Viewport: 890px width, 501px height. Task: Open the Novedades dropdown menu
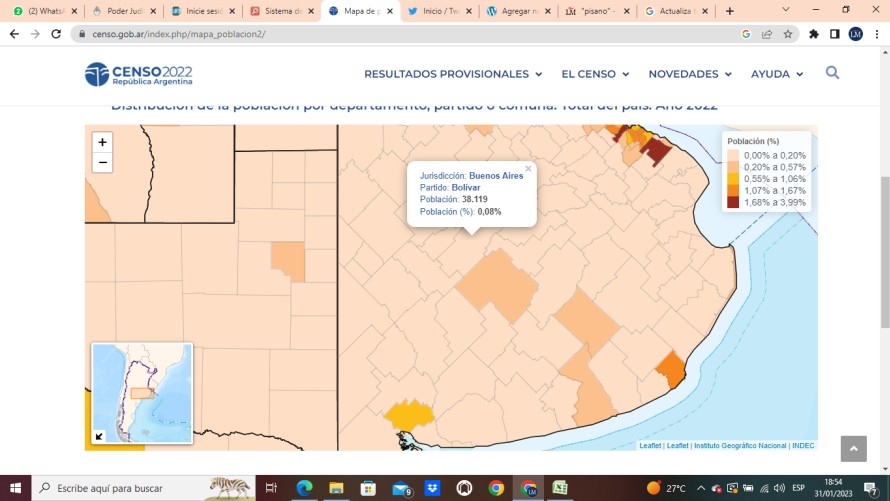click(x=690, y=74)
